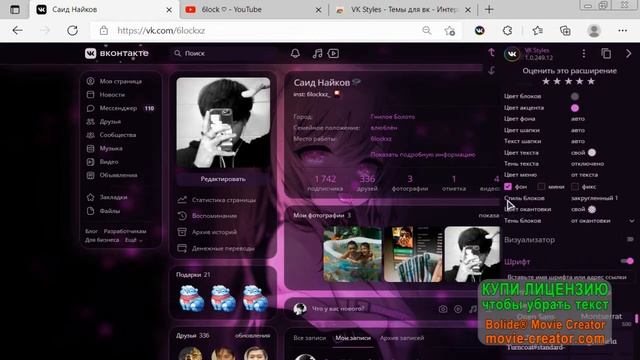
Task: Pick Цвет окантовки color swatch
Action: click(x=592, y=209)
